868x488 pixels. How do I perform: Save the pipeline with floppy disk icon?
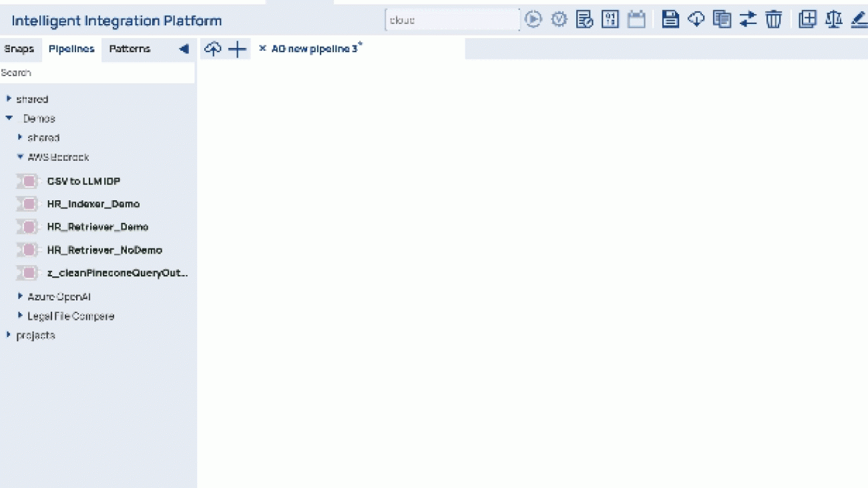[670, 19]
